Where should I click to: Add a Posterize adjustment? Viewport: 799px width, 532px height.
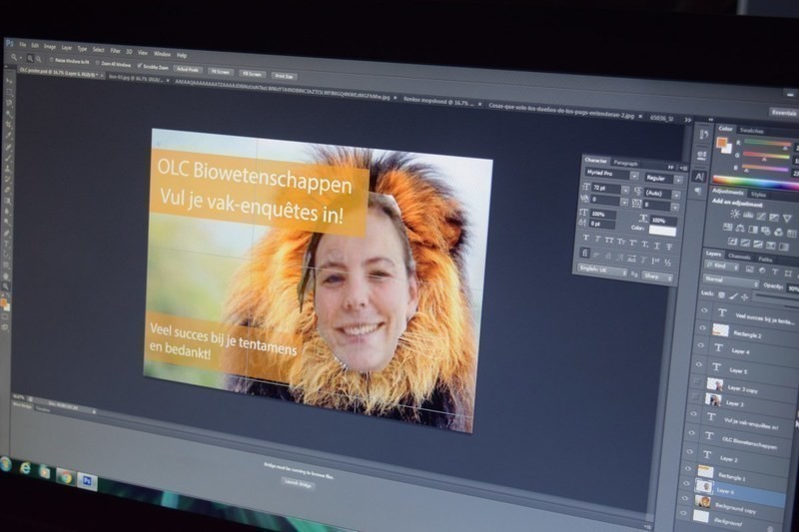745,243
